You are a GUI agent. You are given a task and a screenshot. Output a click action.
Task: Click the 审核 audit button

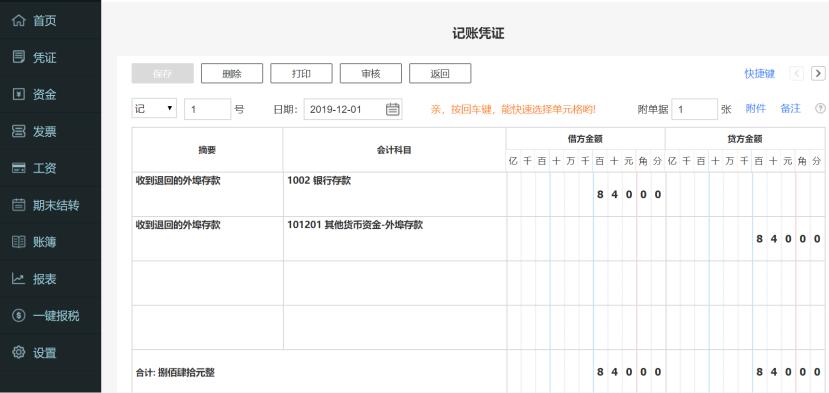[371, 74]
